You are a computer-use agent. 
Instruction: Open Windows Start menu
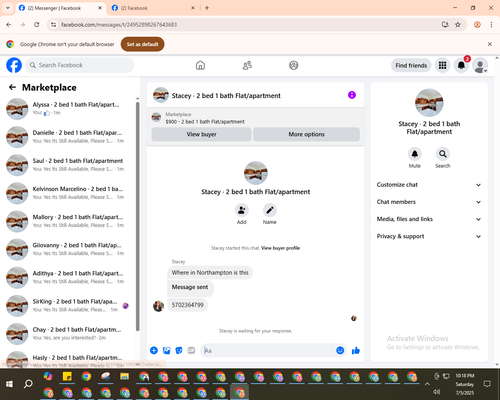click(9, 384)
